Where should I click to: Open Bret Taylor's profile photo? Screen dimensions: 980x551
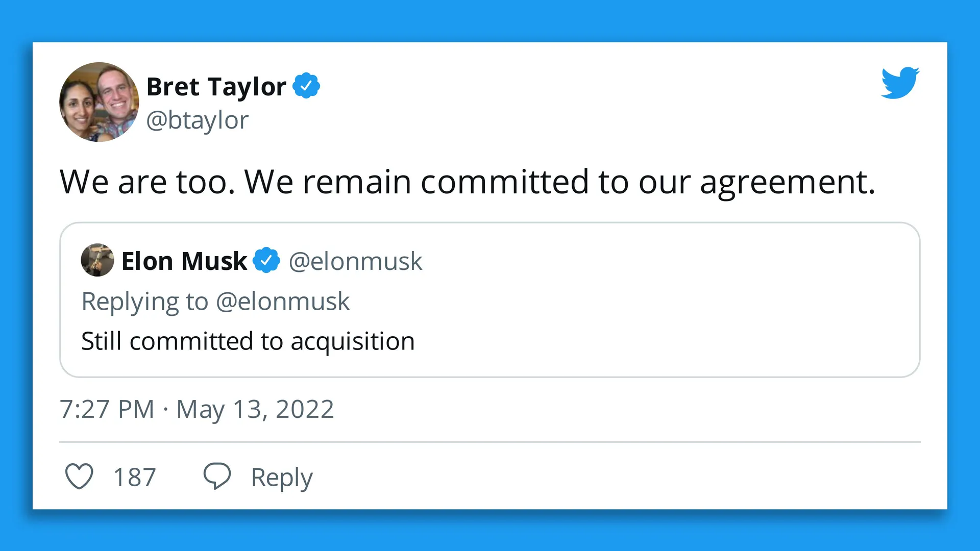[x=99, y=102]
